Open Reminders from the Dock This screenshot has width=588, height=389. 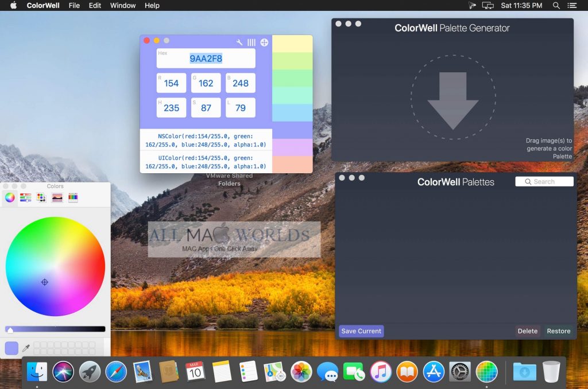248,372
